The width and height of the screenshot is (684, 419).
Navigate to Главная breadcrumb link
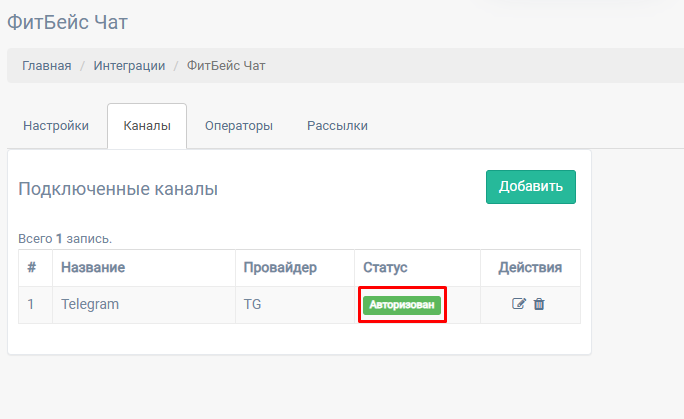pyautogui.click(x=47, y=66)
